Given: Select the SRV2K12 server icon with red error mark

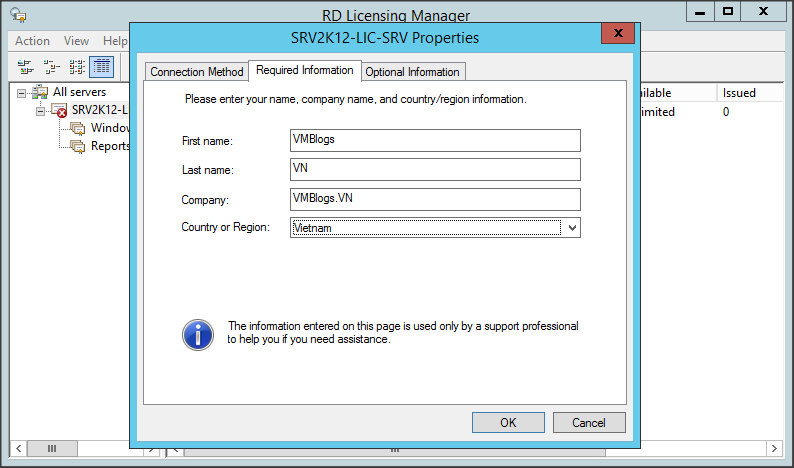Looking at the screenshot, I should click(x=60, y=110).
